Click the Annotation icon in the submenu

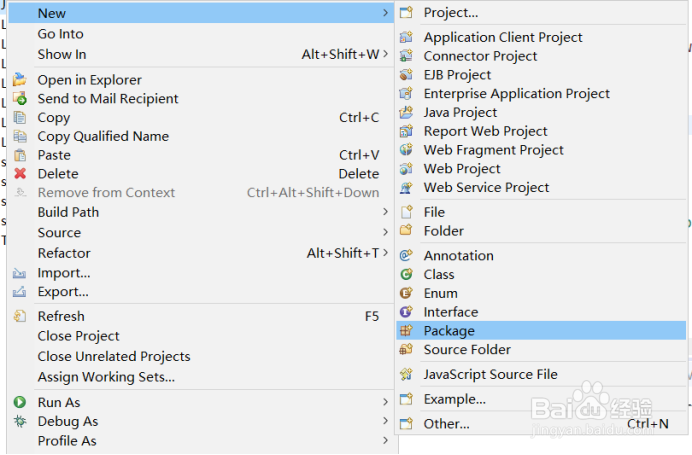(406, 256)
